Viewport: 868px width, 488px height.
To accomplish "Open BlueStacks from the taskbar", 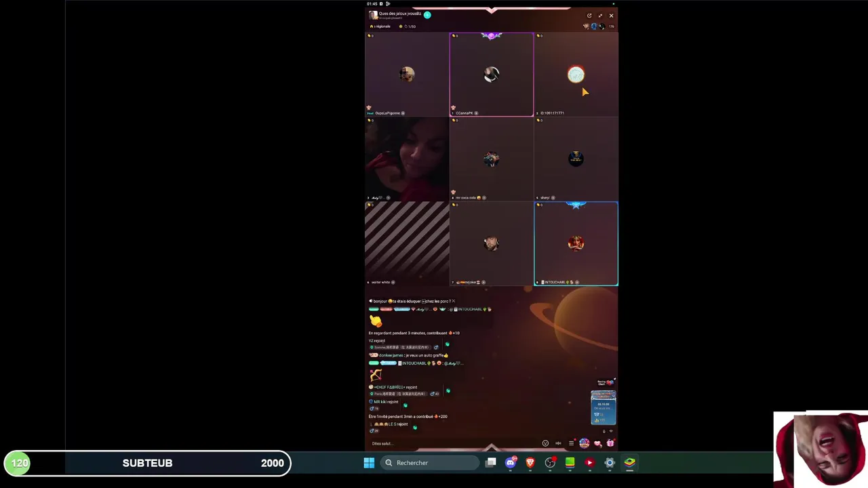I will pyautogui.click(x=629, y=463).
